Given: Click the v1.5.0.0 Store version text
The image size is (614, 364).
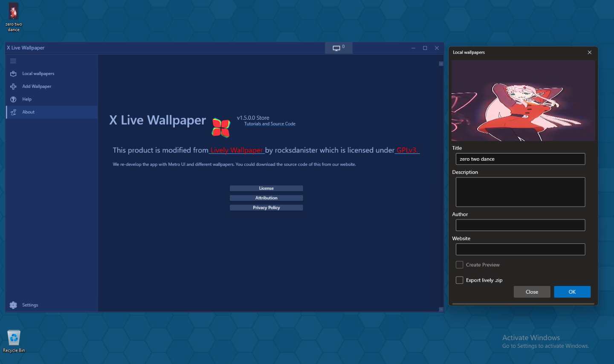Looking at the screenshot, I should pyautogui.click(x=253, y=118).
